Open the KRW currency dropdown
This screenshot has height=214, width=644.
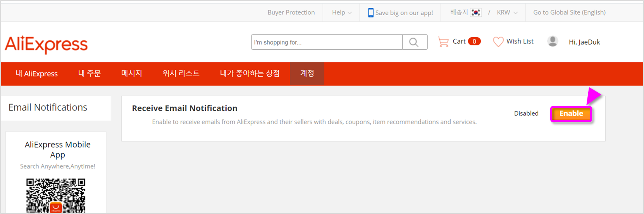pos(507,12)
